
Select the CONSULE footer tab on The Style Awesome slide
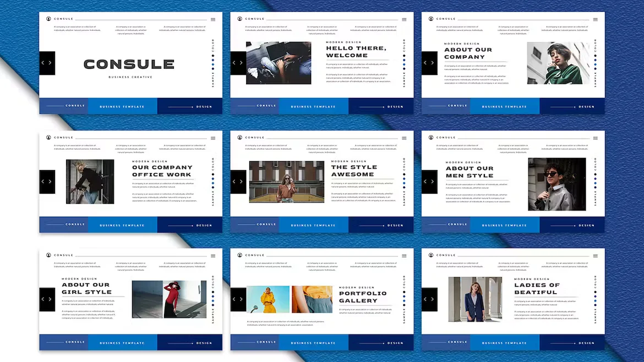tap(266, 224)
